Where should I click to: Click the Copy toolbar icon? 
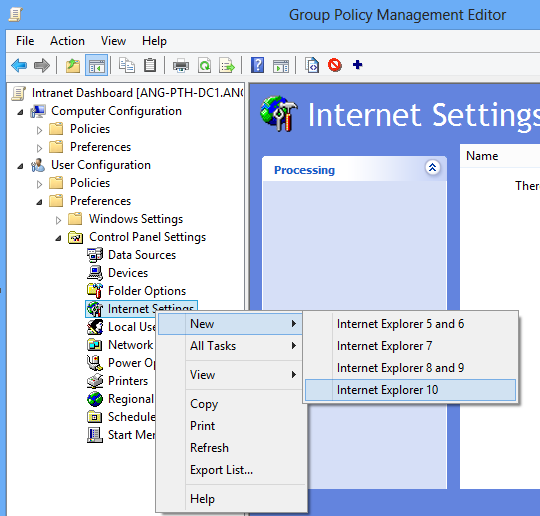(x=127, y=65)
